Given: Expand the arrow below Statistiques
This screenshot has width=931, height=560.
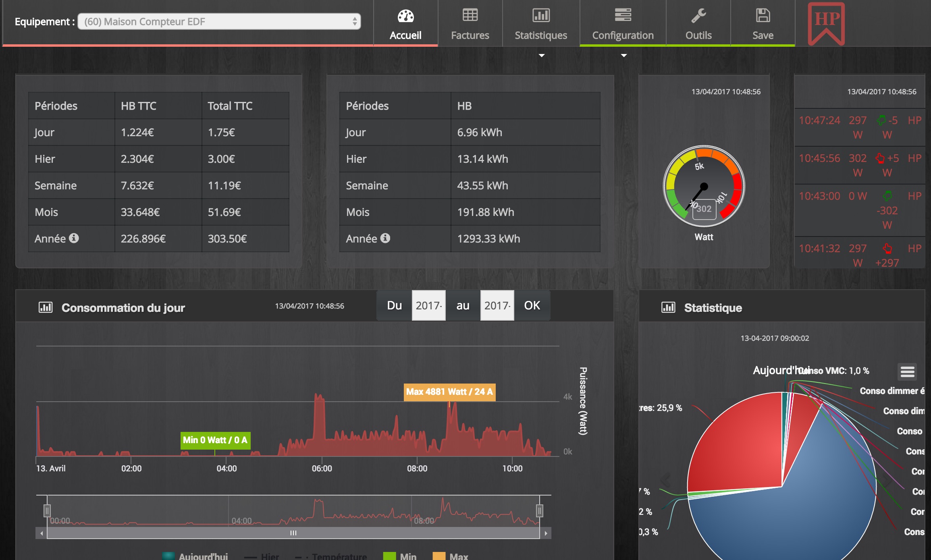Looking at the screenshot, I should [542, 55].
